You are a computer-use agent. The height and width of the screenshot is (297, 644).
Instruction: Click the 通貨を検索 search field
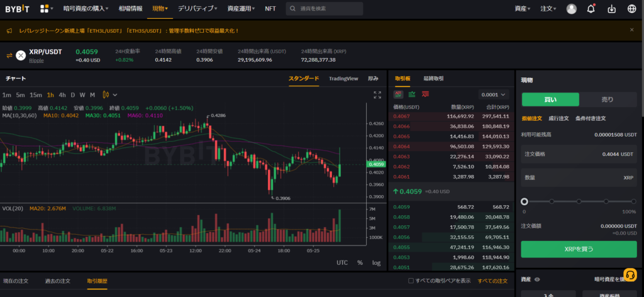tap(325, 9)
